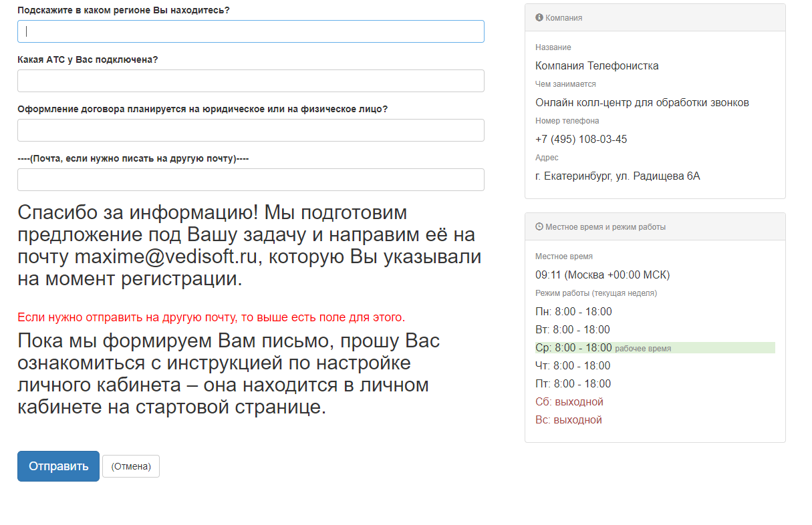Click the alternate email (другую почту) field
Viewport: 812px width, 525px height.
click(x=251, y=180)
